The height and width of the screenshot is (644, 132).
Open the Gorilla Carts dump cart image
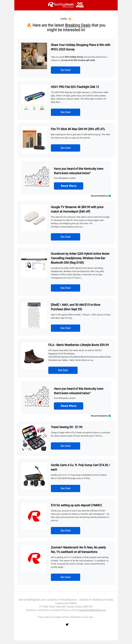point(34,476)
